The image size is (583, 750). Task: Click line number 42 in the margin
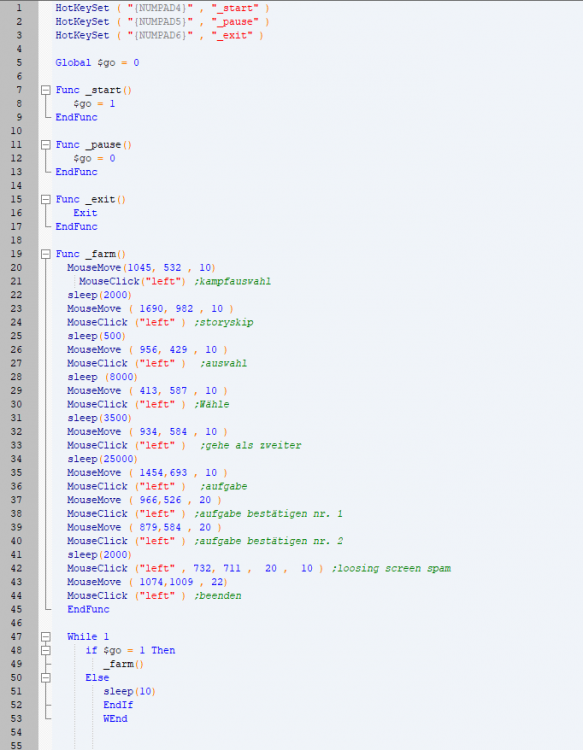click(x=16, y=568)
